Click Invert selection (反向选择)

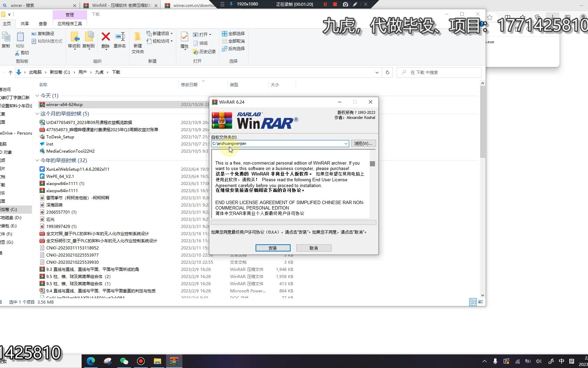233,48
